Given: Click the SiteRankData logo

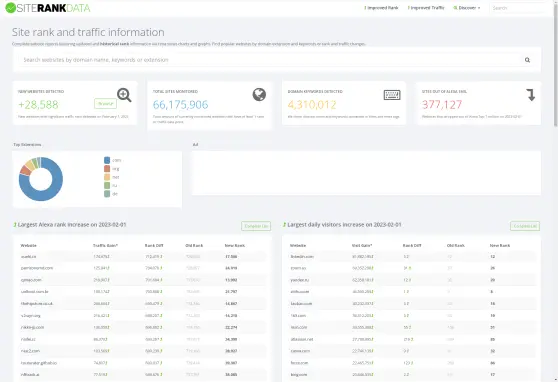Looking at the screenshot, I should pos(48,8).
